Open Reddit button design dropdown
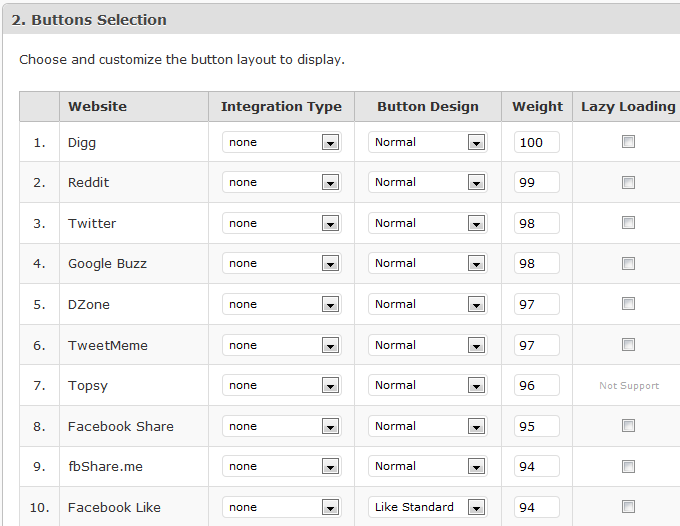680x526 pixels. click(428, 182)
